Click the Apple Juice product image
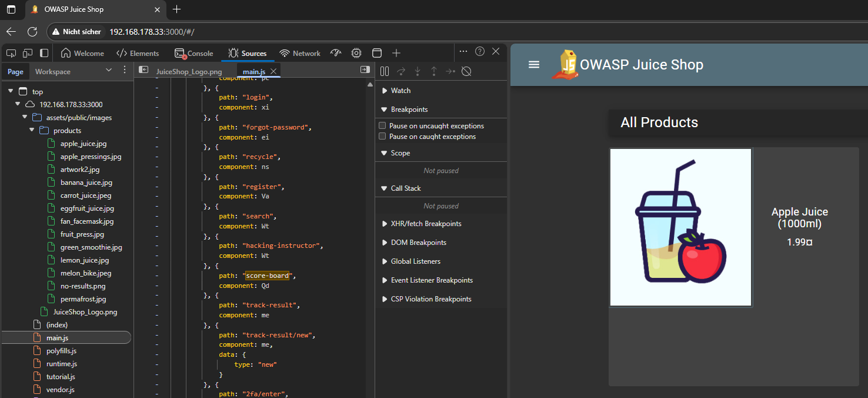This screenshot has height=398, width=868. pos(680,227)
